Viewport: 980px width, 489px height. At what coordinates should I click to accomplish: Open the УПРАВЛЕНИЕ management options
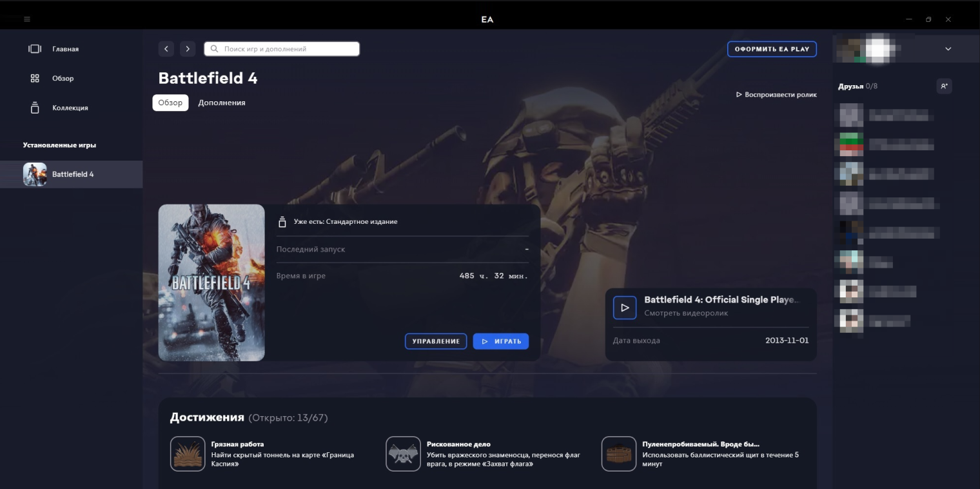point(436,341)
